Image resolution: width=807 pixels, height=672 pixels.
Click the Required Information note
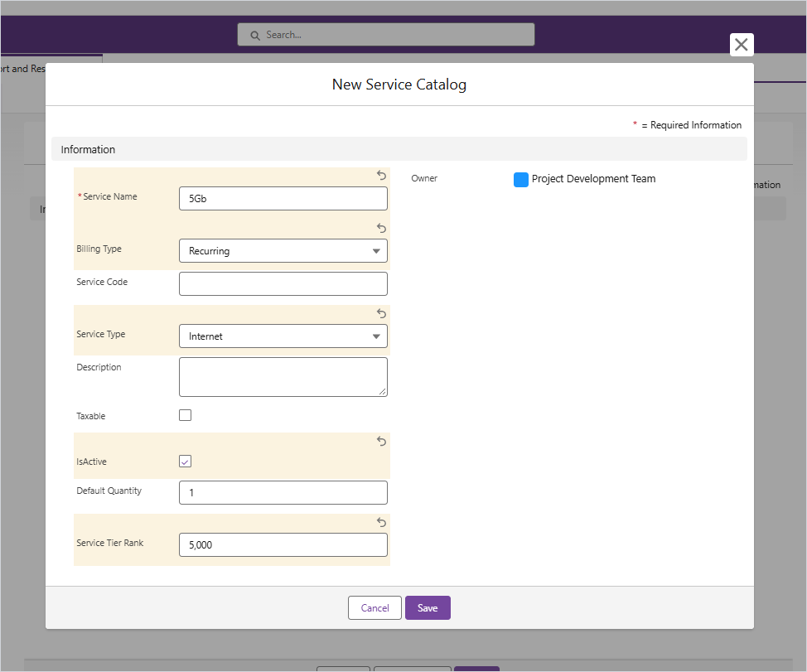(687, 125)
